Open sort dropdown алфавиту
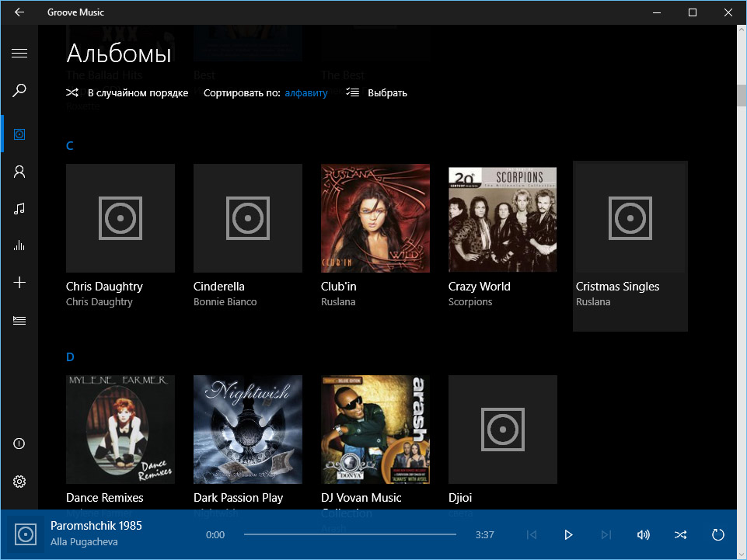Viewport: 747px width, 560px height. (x=306, y=93)
